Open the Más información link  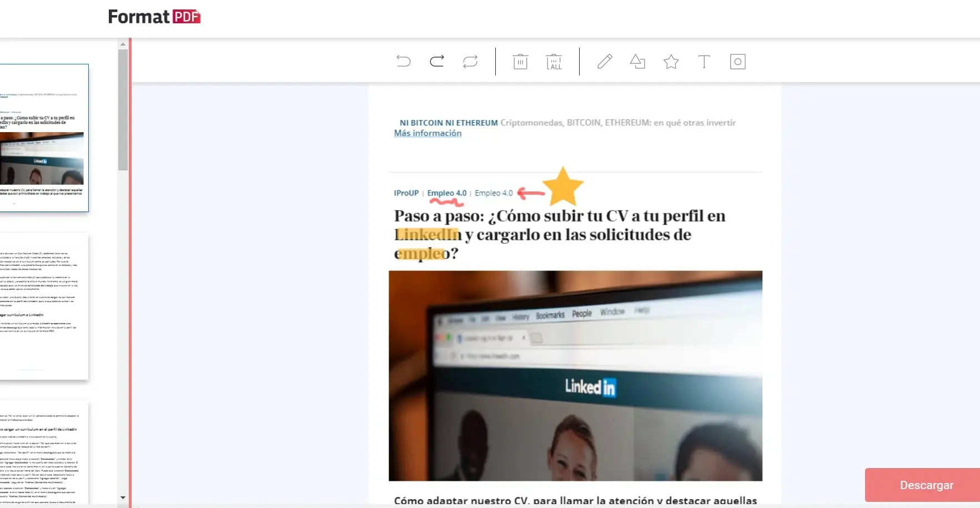point(428,133)
